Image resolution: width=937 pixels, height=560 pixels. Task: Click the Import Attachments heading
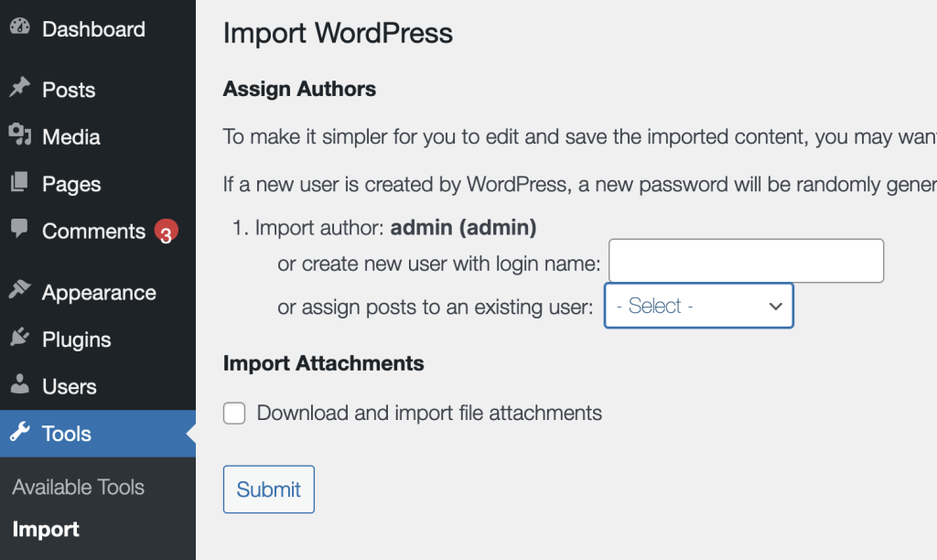click(323, 363)
